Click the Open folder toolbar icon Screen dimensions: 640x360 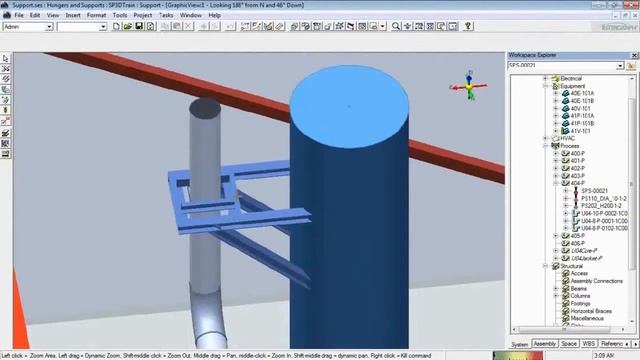coord(128,27)
